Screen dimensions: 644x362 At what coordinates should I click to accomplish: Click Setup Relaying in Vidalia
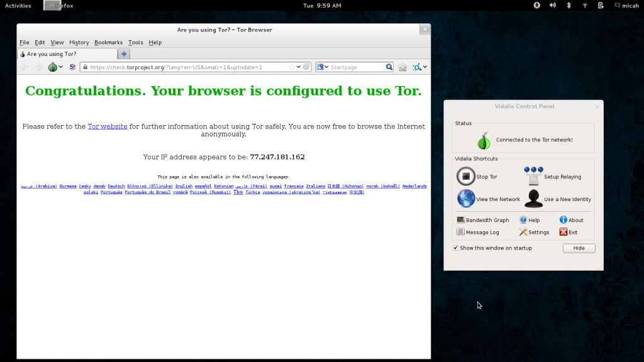(x=552, y=177)
